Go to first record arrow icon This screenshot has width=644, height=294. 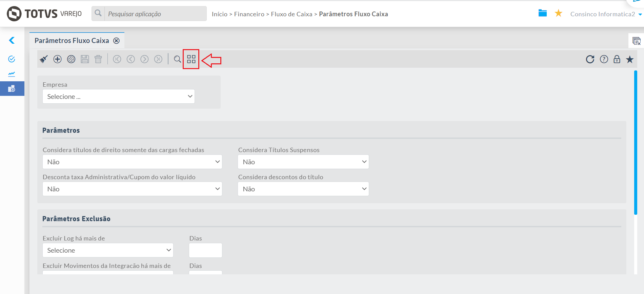[x=117, y=59]
